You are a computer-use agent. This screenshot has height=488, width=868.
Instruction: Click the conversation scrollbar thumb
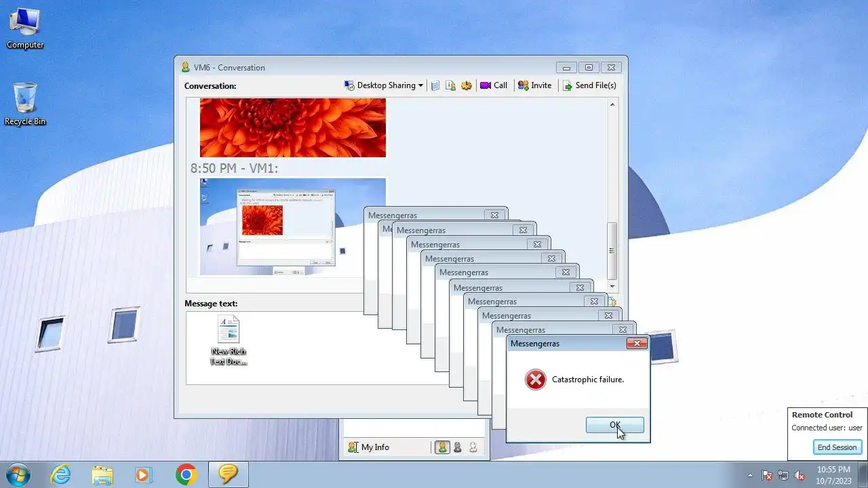click(612, 251)
